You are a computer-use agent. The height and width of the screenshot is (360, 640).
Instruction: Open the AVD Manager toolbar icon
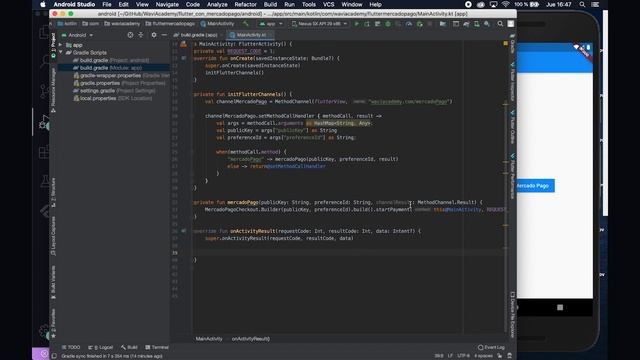tap(477, 24)
